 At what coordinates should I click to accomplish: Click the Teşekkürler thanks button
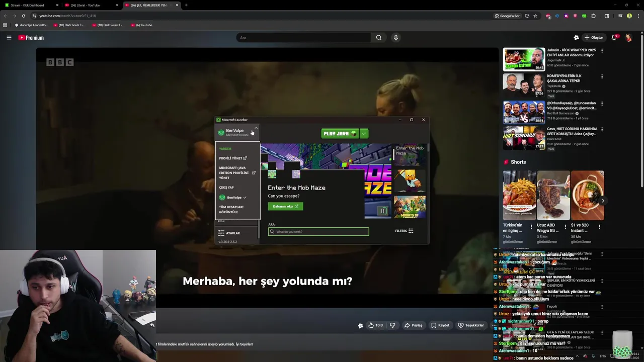coord(471,325)
